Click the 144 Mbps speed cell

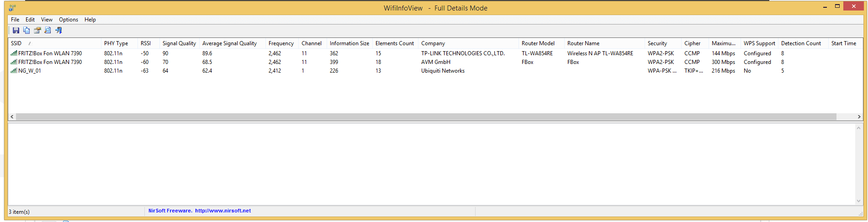[723, 53]
